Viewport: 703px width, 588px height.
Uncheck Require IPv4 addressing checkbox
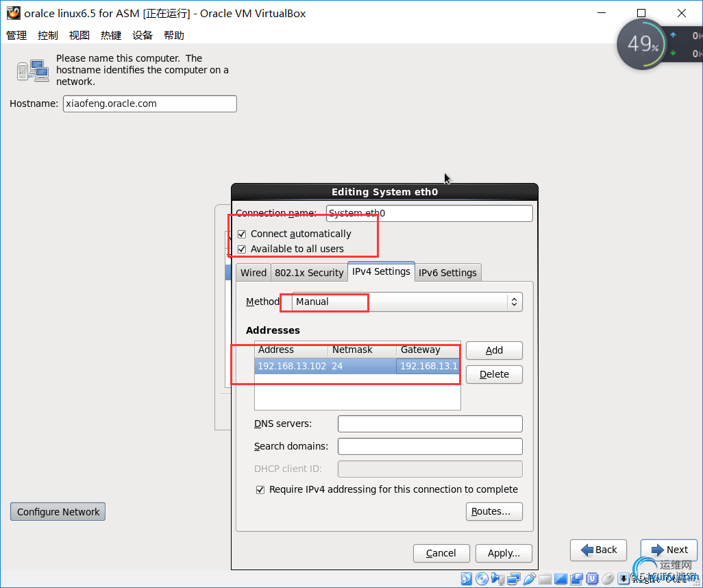click(x=260, y=490)
